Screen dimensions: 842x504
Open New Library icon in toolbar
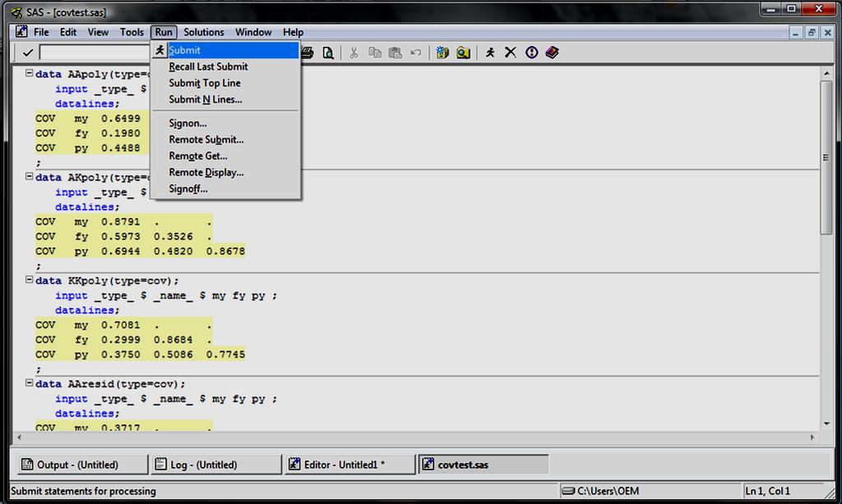pyautogui.click(x=442, y=53)
